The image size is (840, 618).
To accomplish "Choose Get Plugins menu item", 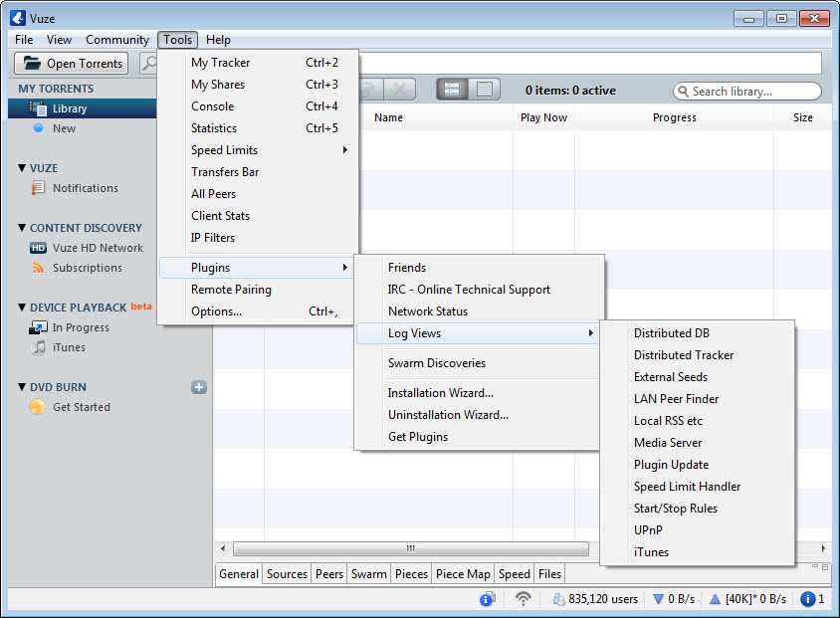I will [x=478, y=437].
